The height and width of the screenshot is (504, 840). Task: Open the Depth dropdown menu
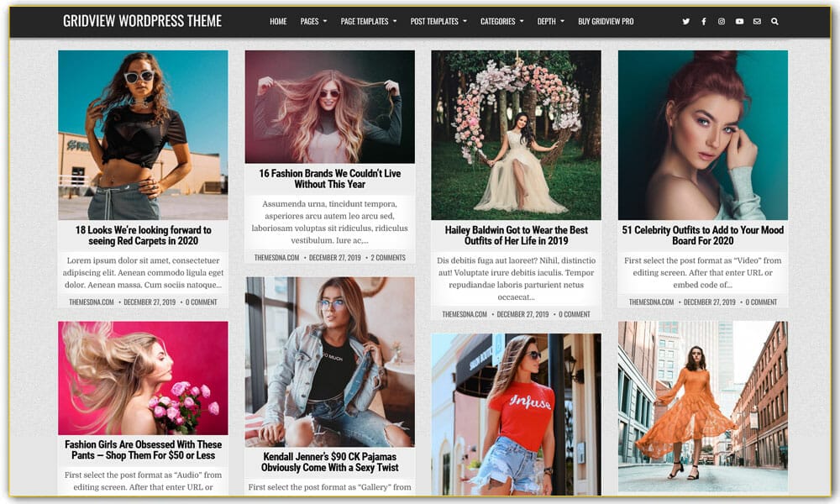coord(550,22)
